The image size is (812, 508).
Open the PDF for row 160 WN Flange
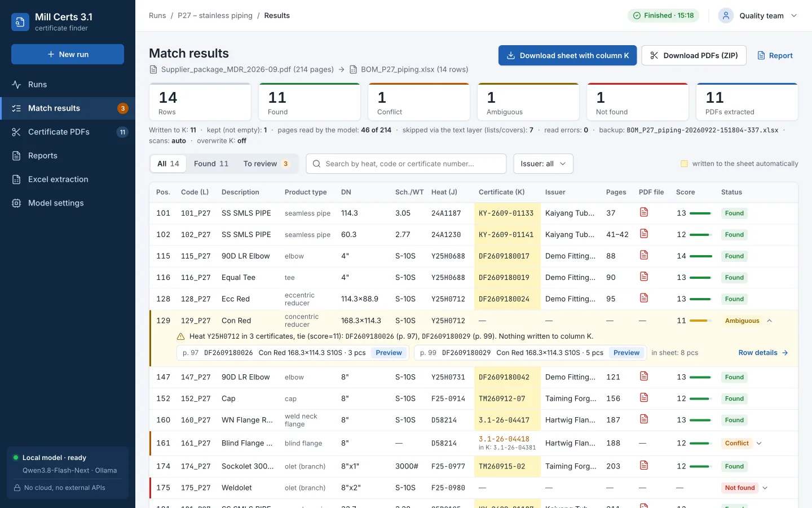[644, 419]
